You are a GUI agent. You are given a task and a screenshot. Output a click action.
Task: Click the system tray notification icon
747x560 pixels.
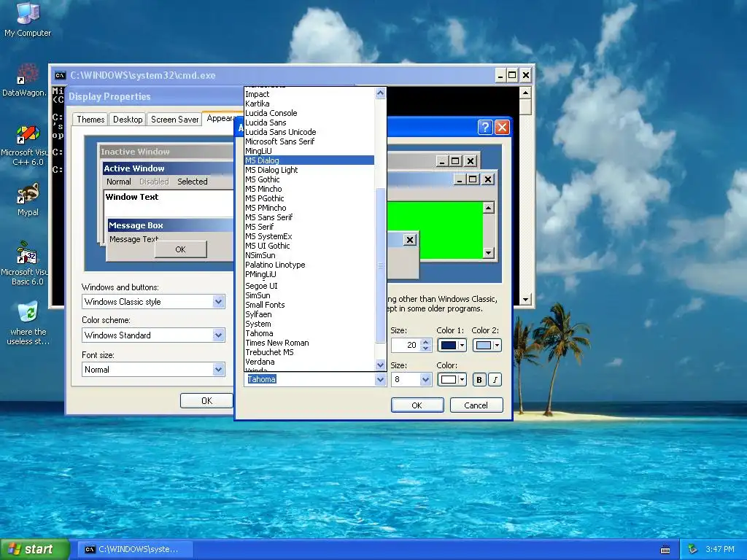693,550
